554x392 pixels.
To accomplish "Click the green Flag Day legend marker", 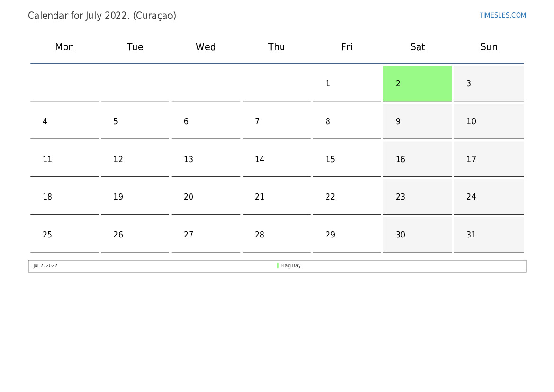I will 278,265.
